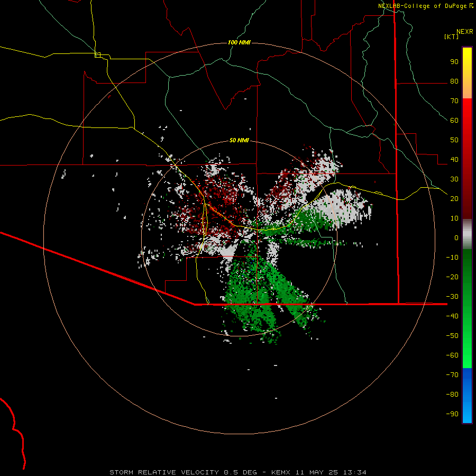The image size is (476, 476).
Task: Select the 60 knot scale value
Action: tap(454, 120)
